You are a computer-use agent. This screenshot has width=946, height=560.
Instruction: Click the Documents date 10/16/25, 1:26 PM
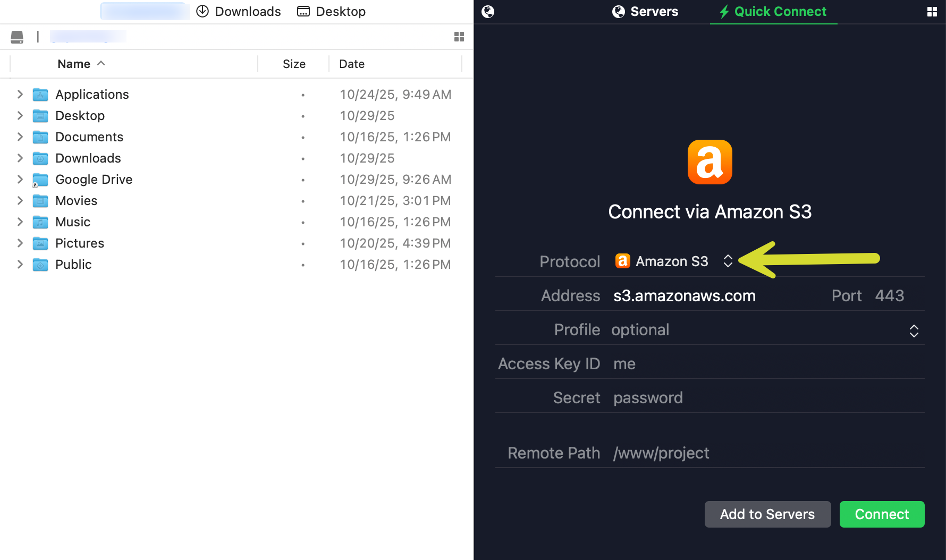(395, 137)
